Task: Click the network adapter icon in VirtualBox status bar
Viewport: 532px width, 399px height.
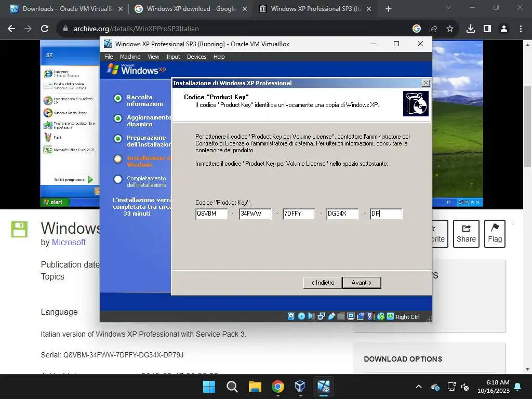Action: pos(321,316)
